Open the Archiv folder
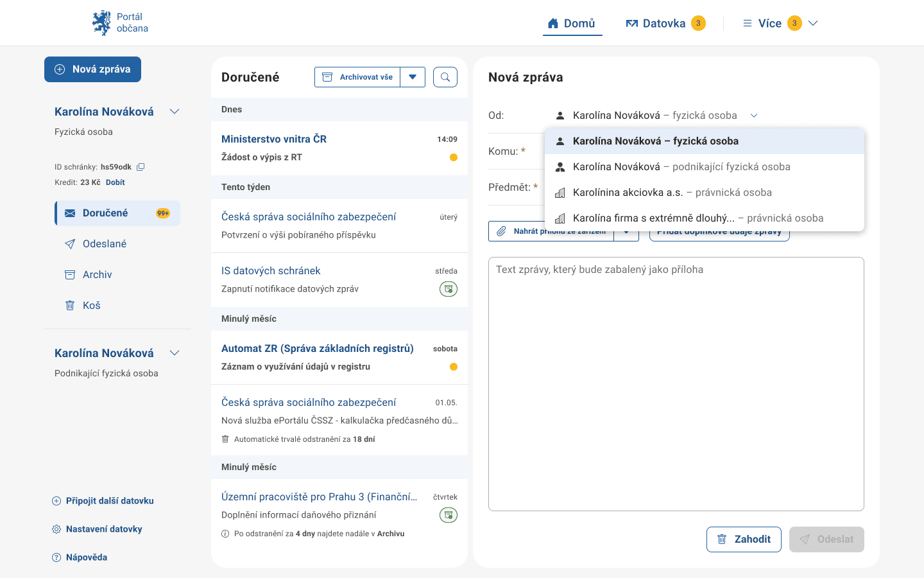The width and height of the screenshot is (924, 578). (97, 275)
